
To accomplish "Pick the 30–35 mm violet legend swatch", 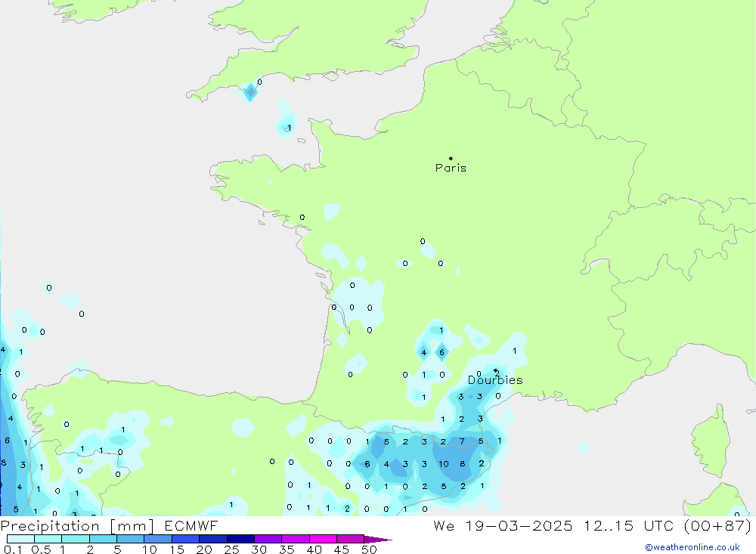I will [x=268, y=539].
